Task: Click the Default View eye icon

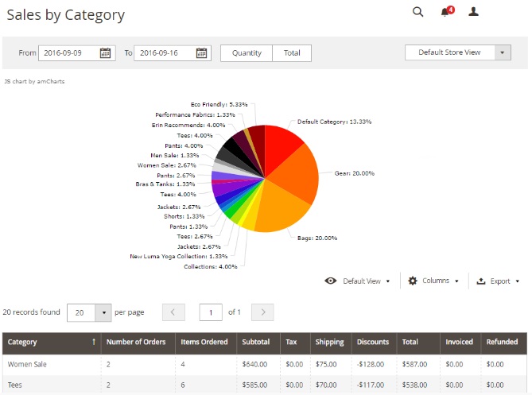Action: (331, 281)
